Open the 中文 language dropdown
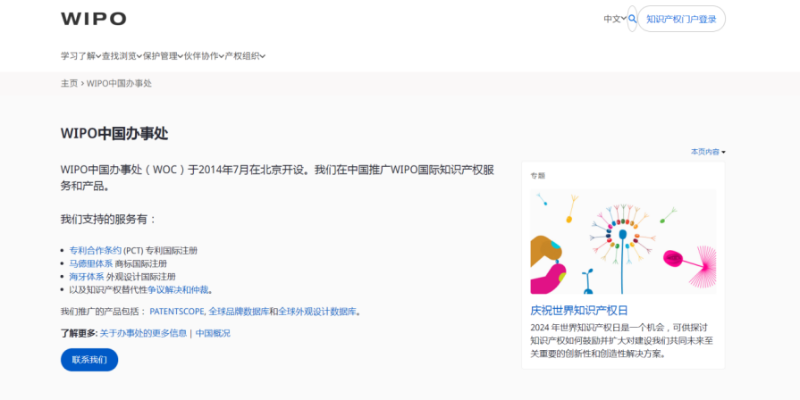The image size is (800, 400). pos(615,19)
